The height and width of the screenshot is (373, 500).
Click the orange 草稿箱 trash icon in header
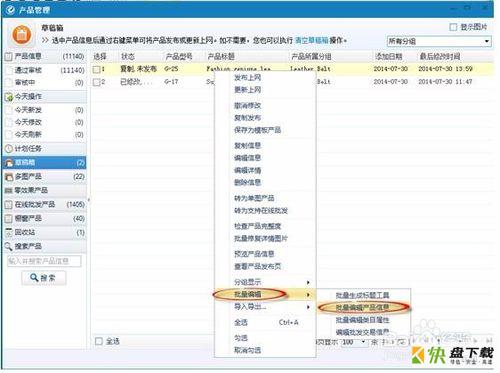click(22, 35)
